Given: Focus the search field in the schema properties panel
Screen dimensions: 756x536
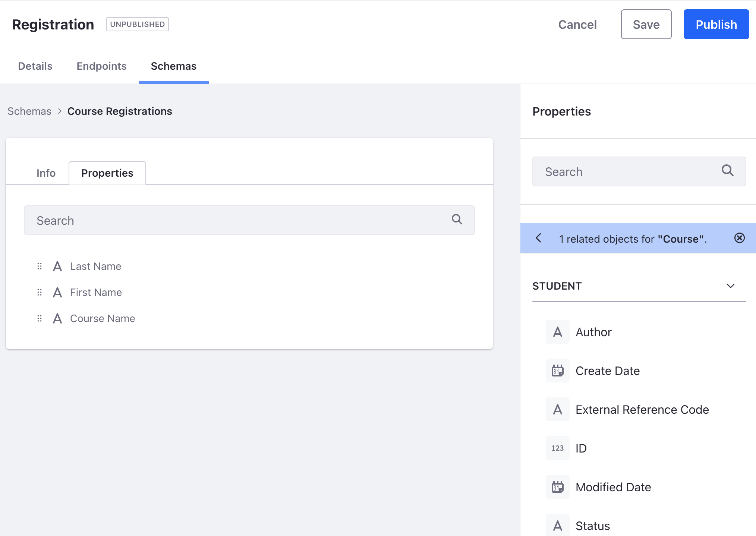Looking at the screenshot, I should click(249, 220).
